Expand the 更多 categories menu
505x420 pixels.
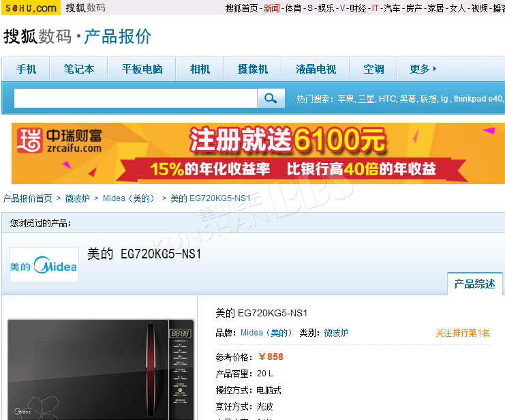pyautogui.click(x=423, y=69)
